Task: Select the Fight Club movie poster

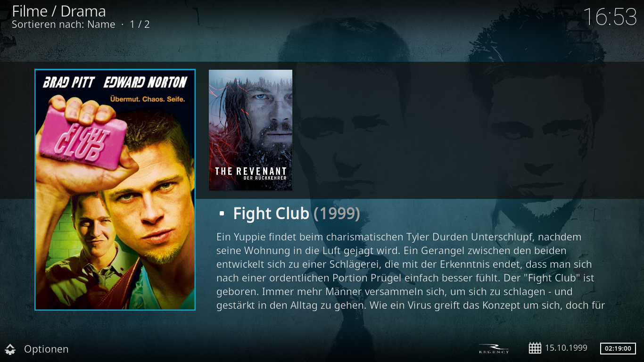Action: click(x=115, y=189)
